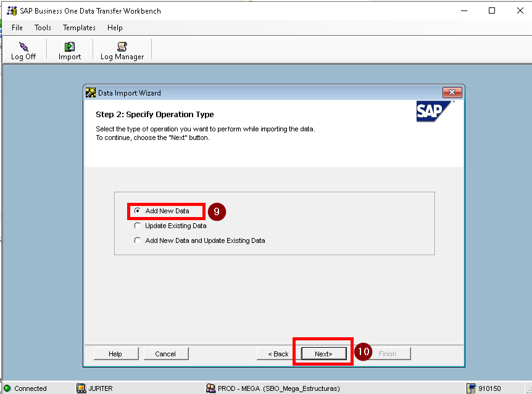532x394 pixels.
Task: Maximize the Data Transfer Workbench window
Action: point(492,11)
